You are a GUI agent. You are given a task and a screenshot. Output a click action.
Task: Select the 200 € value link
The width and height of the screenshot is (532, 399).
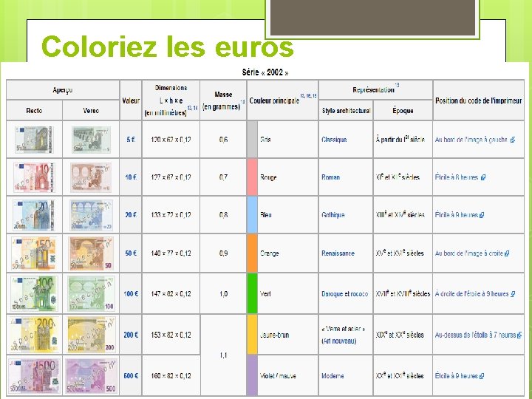coord(131,335)
